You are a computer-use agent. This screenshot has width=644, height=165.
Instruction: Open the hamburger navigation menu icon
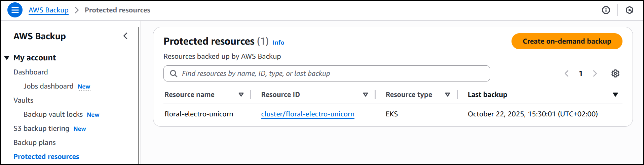pyautogui.click(x=15, y=10)
